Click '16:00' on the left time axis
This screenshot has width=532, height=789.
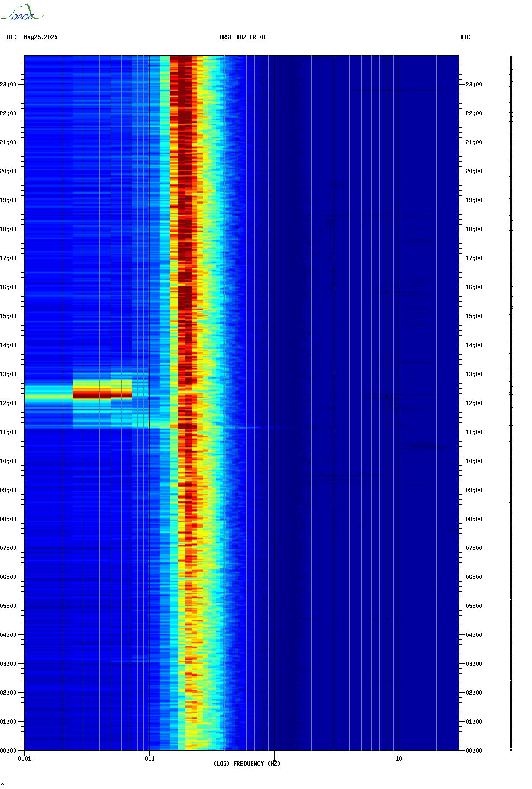(8, 287)
